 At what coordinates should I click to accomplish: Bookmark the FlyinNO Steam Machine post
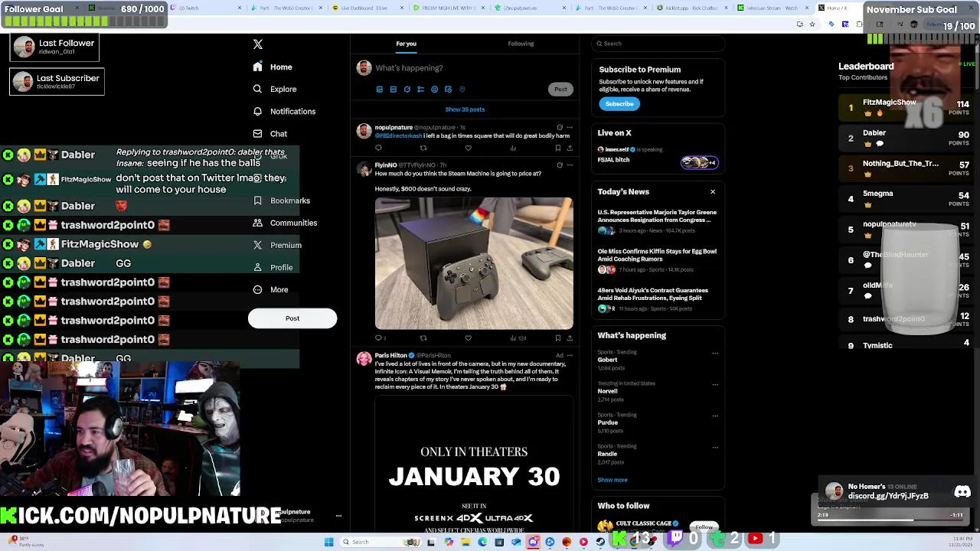tap(557, 338)
